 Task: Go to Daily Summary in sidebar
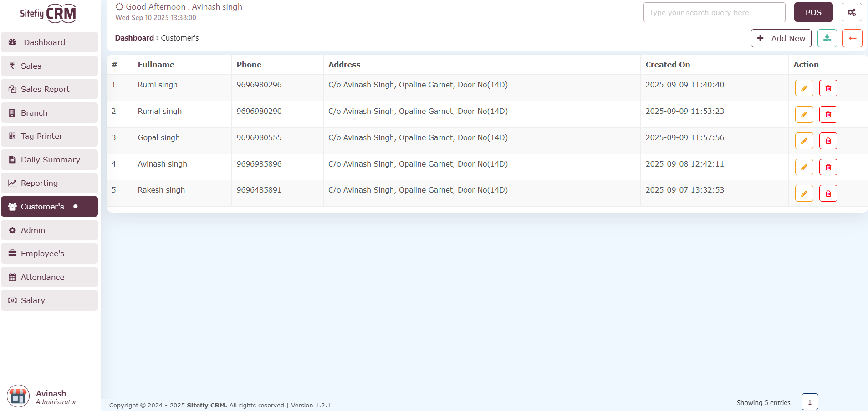point(49,160)
